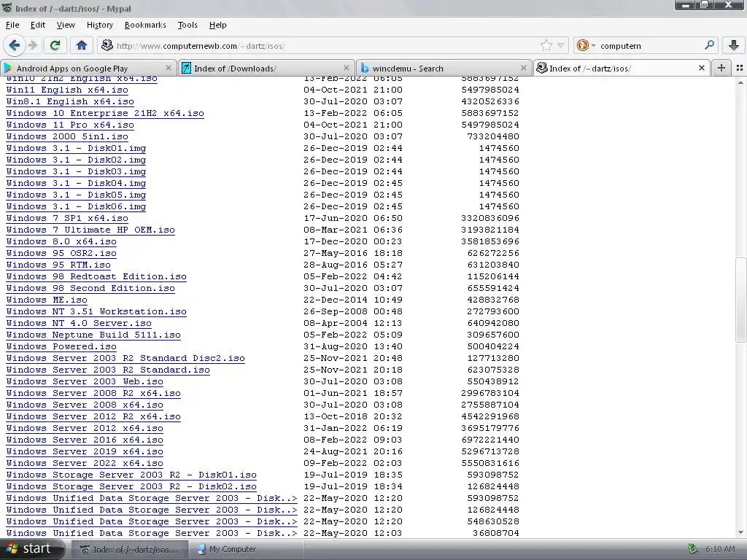
Task: Click the page scroll down arrow
Action: tap(740, 532)
